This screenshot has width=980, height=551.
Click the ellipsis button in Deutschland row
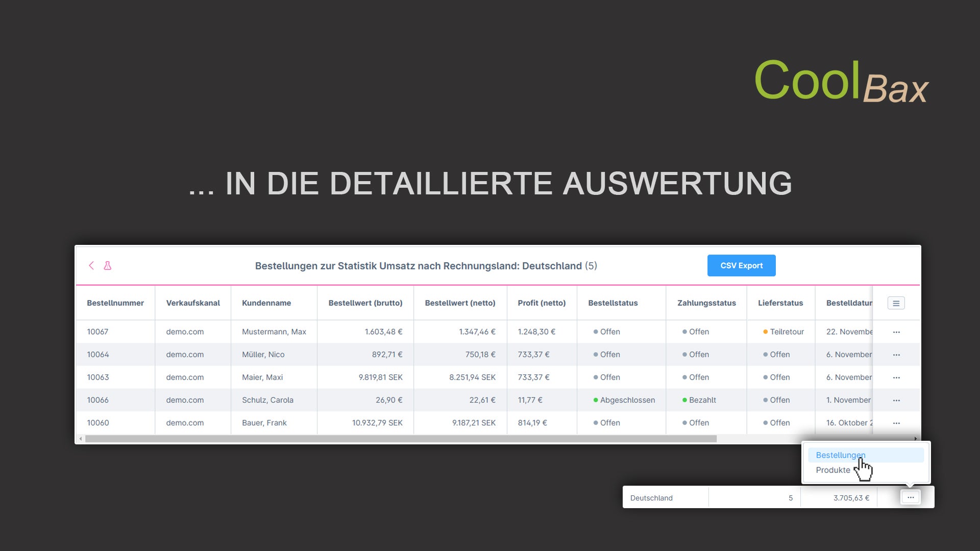coord(911,497)
